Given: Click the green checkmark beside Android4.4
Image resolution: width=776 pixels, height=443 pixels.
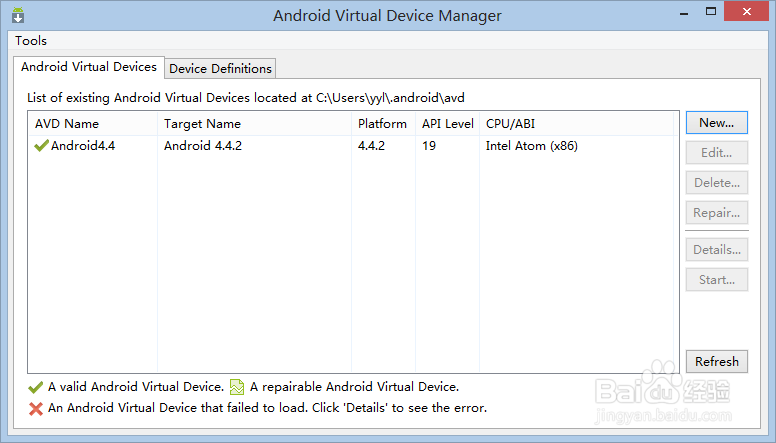Looking at the screenshot, I should pyautogui.click(x=41, y=146).
